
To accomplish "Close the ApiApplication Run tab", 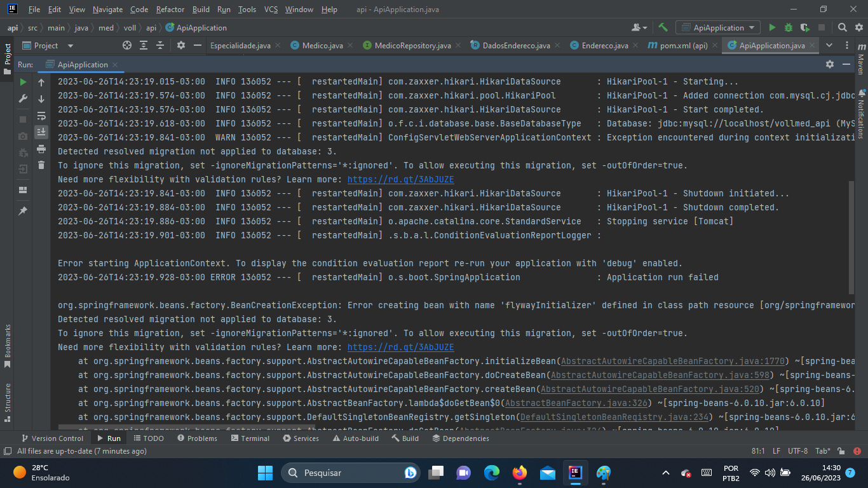I will [115, 65].
